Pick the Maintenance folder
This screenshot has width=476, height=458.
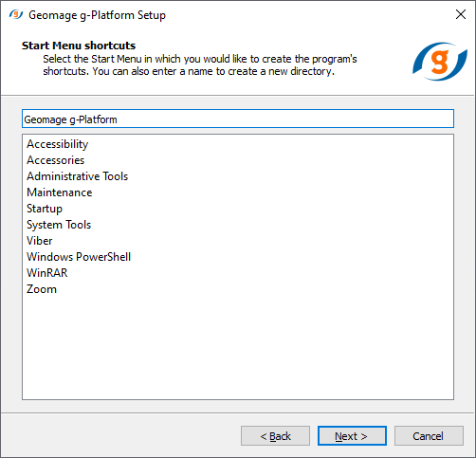coord(60,192)
